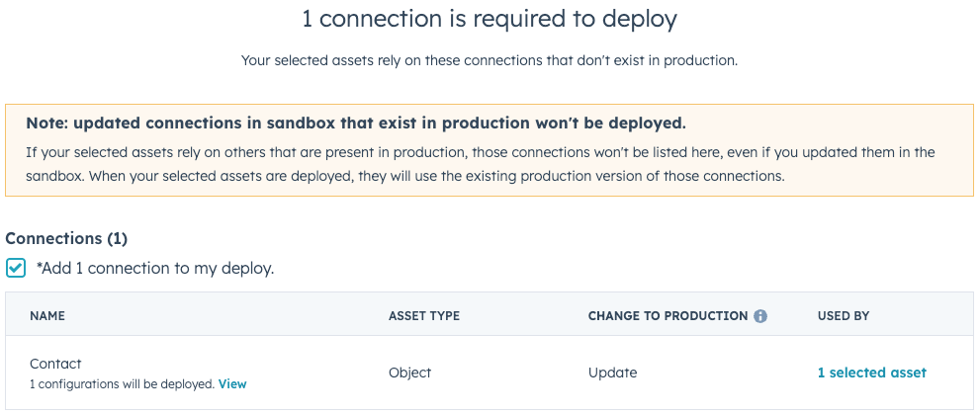This screenshot has height=415, width=980.
Task: Click the '*Add 1 connection to my deploy.' label
Action: [x=155, y=269]
